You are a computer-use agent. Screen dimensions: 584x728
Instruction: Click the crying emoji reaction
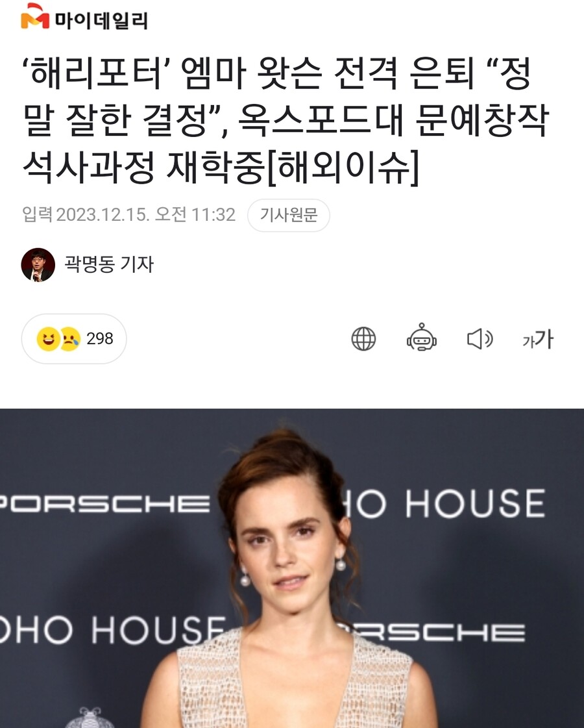(x=69, y=339)
